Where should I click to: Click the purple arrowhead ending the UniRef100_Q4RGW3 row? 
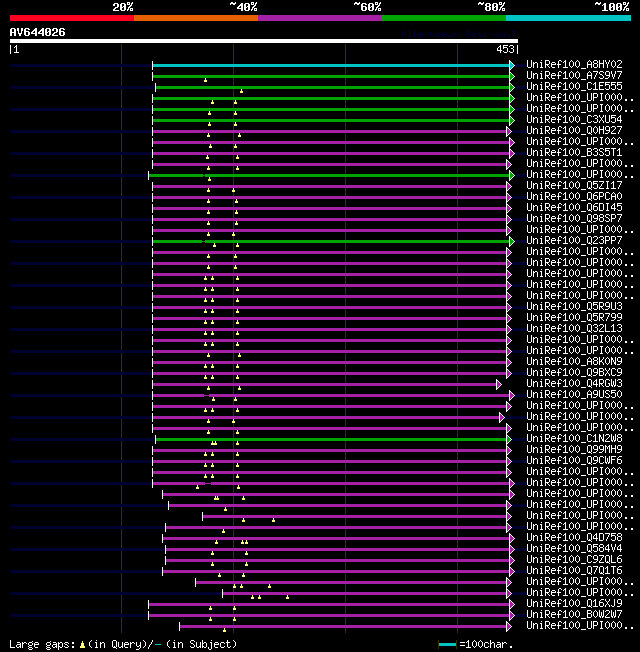[499, 385]
